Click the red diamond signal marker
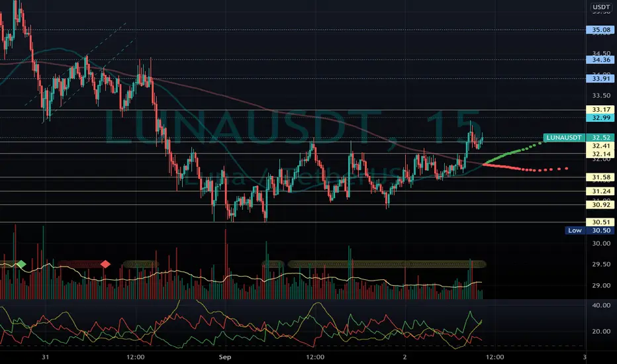Image resolution: width=617 pixels, height=364 pixels. (x=105, y=264)
